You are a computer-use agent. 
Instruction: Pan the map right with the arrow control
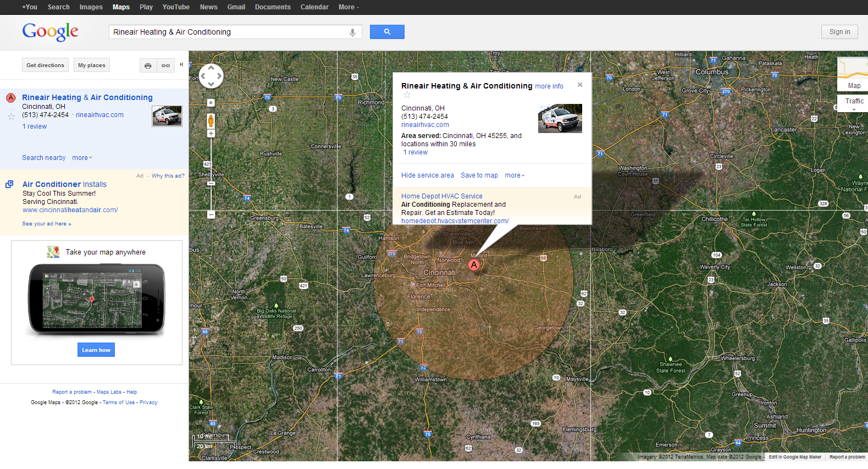[219, 76]
